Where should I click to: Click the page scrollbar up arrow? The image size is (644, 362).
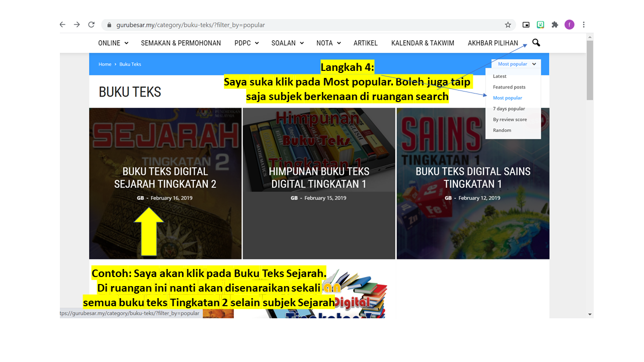pos(590,37)
